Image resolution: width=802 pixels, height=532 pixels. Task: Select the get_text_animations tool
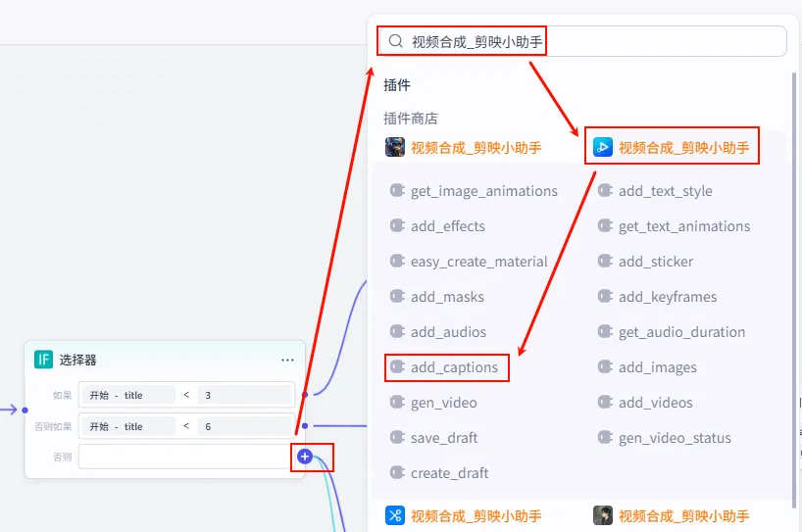coord(674,226)
